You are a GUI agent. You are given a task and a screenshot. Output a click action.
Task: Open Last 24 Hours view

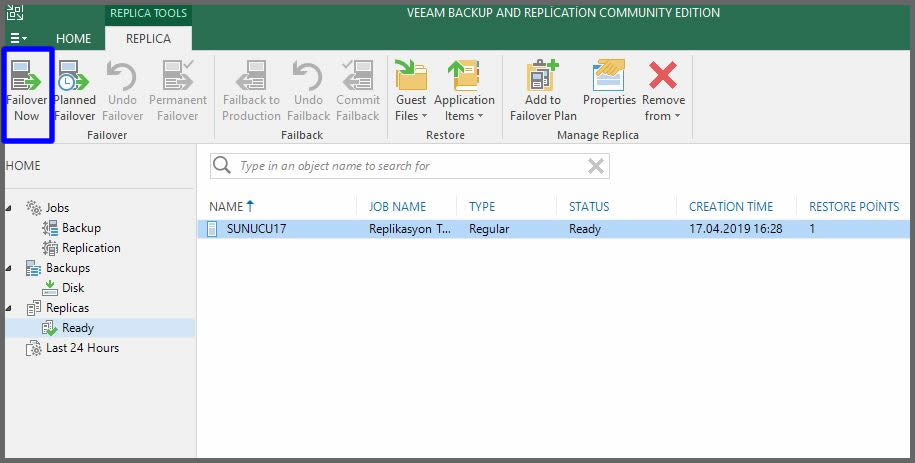point(82,348)
